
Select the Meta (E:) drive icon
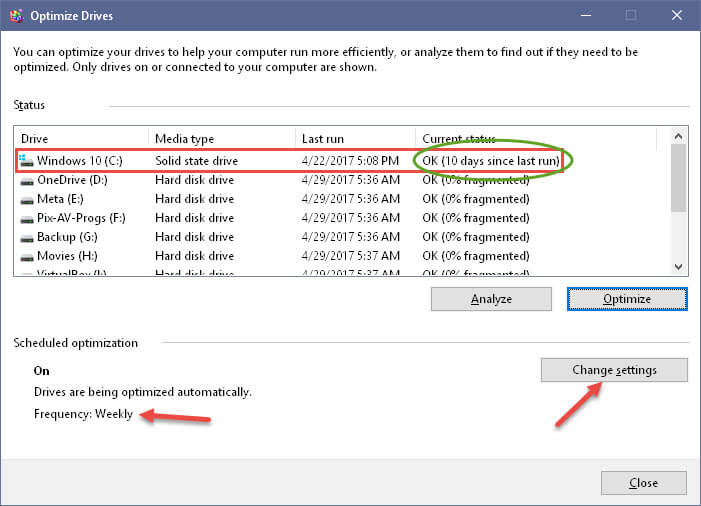pos(27,200)
